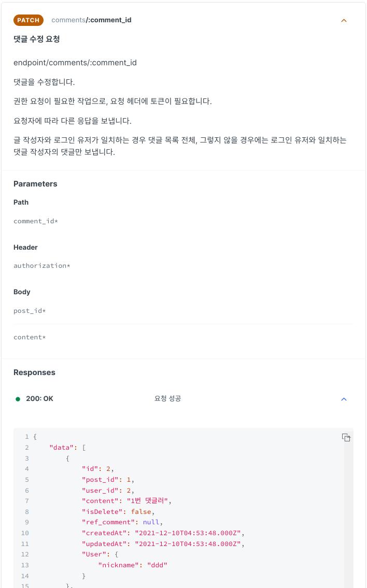Click the Parameters section header

click(x=35, y=184)
